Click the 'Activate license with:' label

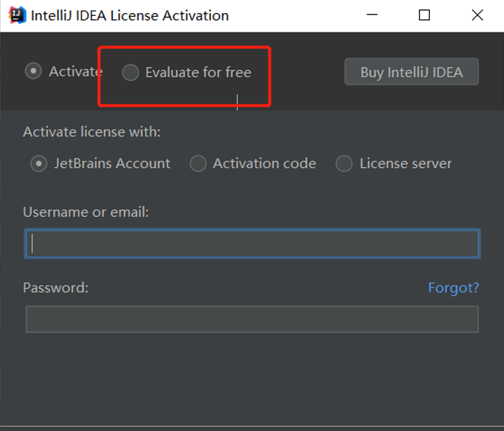(x=91, y=132)
